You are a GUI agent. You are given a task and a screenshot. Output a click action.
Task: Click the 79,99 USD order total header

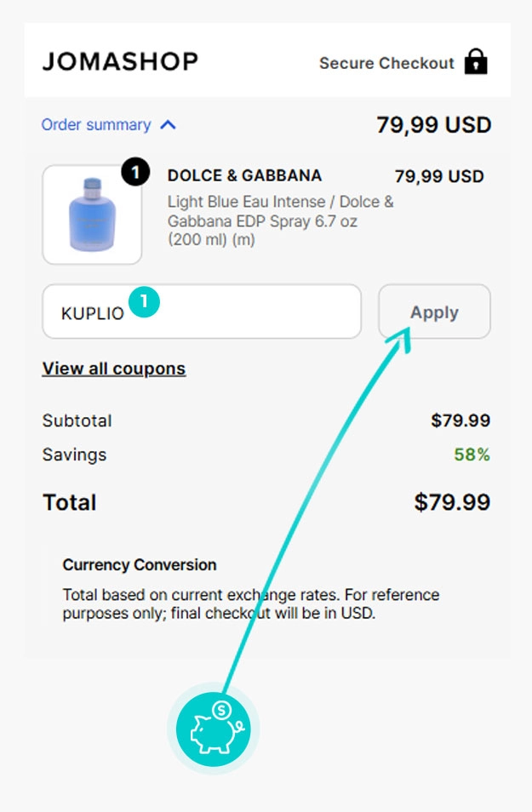click(x=433, y=125)
